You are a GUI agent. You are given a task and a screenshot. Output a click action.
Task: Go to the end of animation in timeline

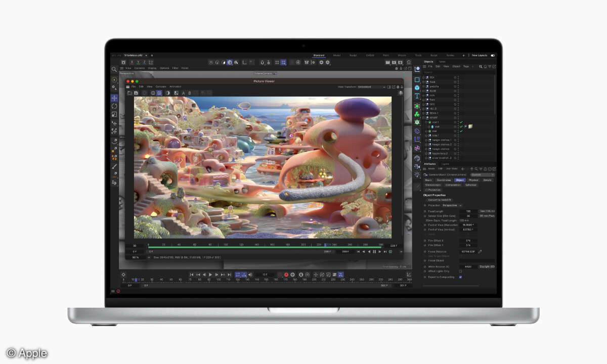pyautogui.click(x=230, y=275)
